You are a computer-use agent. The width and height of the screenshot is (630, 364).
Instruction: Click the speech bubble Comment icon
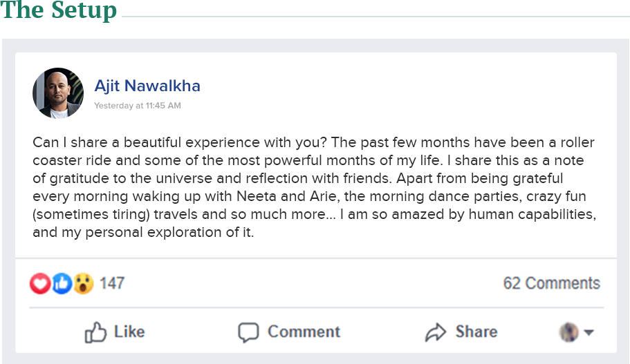(x=248, y=332)
